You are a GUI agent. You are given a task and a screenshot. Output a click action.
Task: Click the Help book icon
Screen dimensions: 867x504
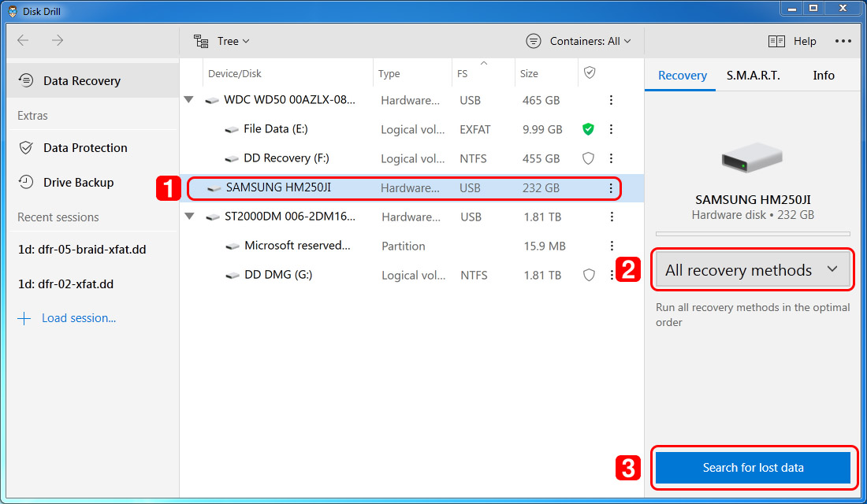[x=777, y=42]
